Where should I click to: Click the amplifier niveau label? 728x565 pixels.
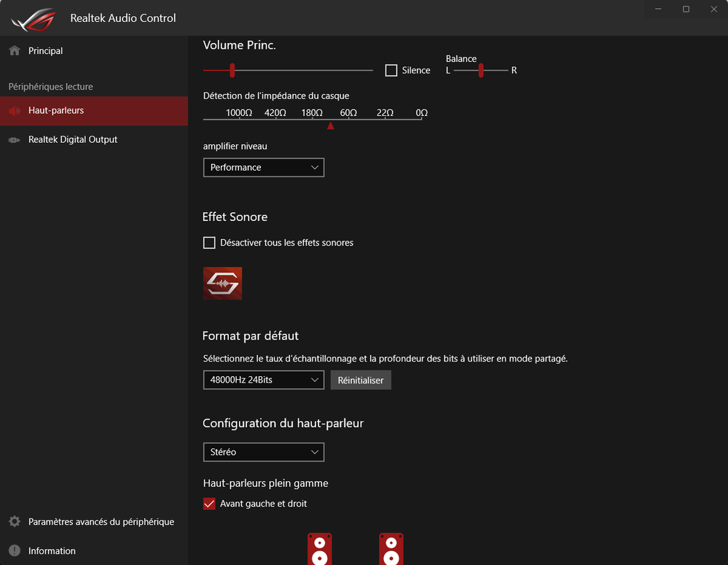(235, 146)
